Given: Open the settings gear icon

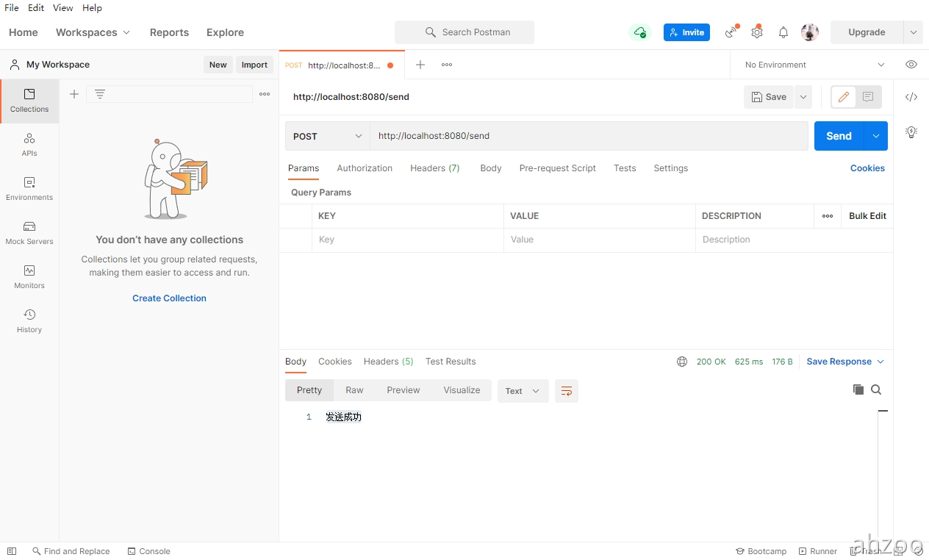Looking at the screenshot, I should [x=757, y=32].
